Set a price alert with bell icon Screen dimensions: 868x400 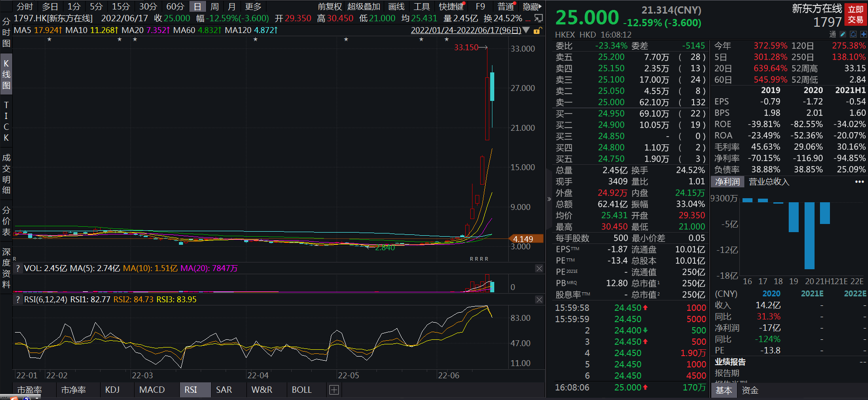coord(853,34)
